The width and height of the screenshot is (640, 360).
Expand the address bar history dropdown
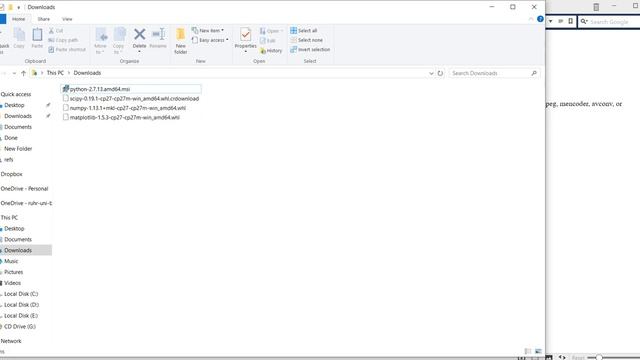point(431,73)
